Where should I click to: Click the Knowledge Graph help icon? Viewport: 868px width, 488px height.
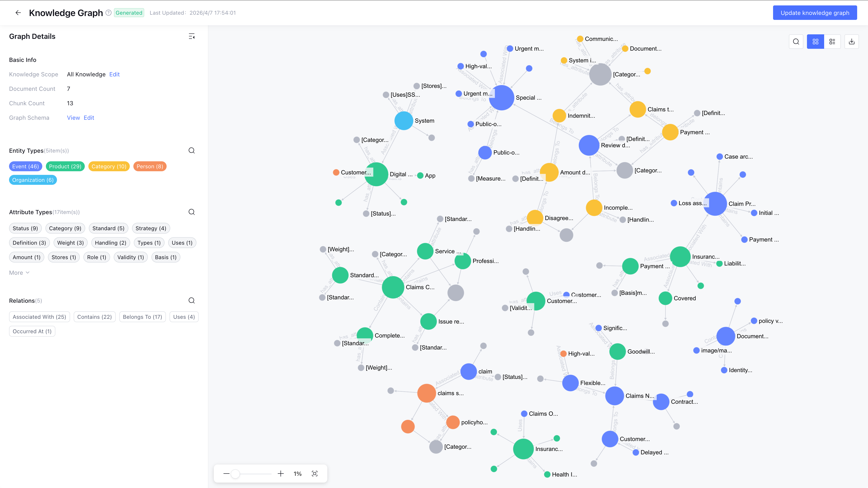coord(108,13)
